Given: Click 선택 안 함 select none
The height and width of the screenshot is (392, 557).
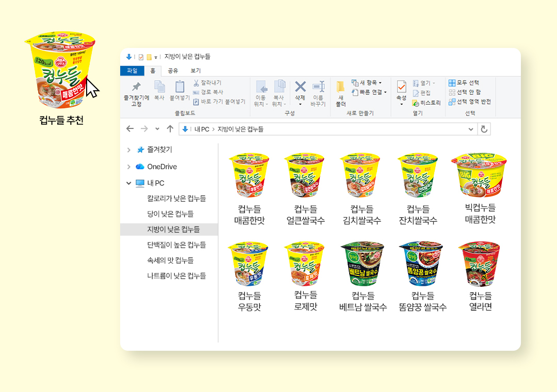Looking at the screenshot, I should [x=464, y=92].
